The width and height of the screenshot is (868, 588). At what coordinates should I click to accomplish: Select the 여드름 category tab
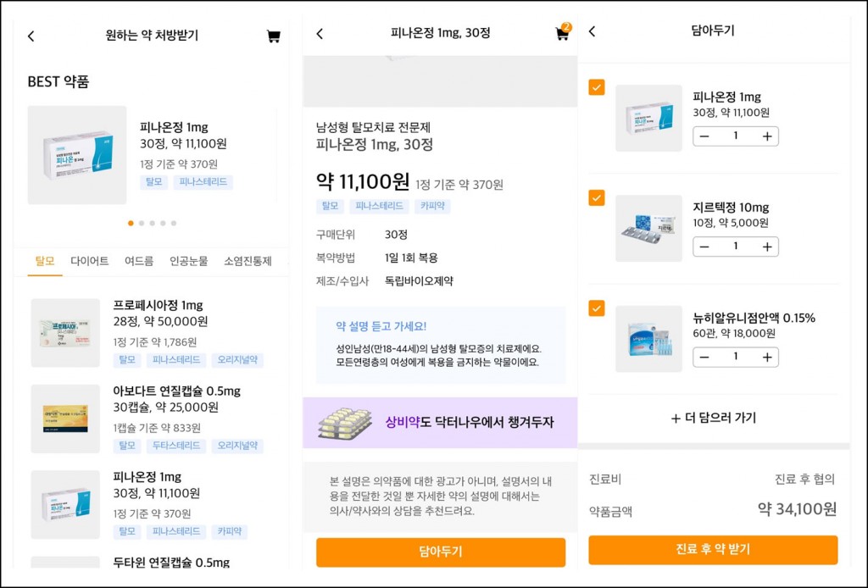click(139, 261)
